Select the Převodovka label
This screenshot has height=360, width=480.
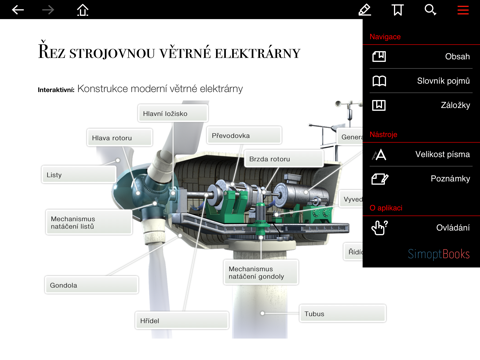[x=244, y=136]
